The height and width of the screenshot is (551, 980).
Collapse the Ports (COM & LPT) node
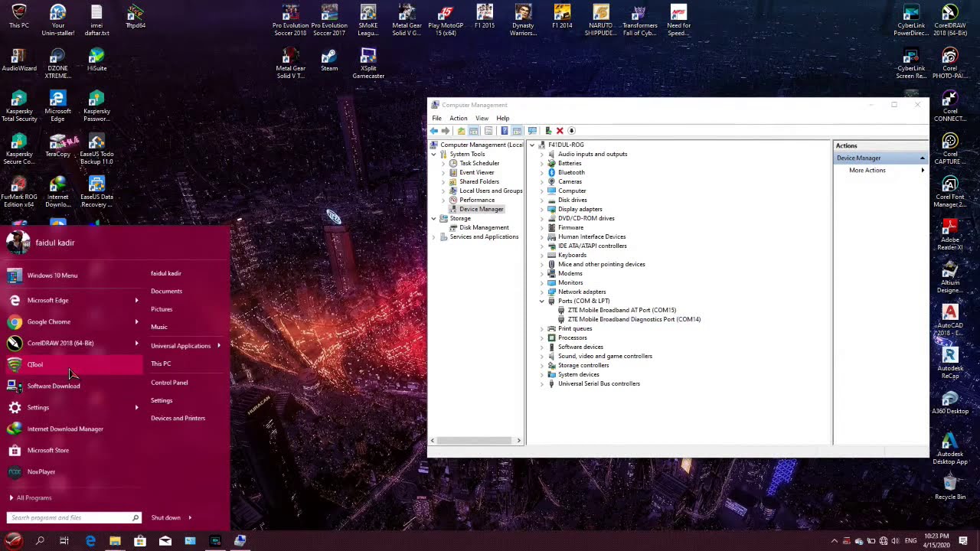(x=541, y=301)
